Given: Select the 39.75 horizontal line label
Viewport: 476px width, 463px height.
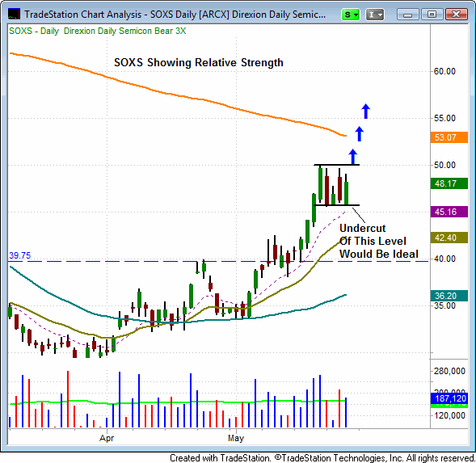Looking at the screenshot, I should 20,255.
